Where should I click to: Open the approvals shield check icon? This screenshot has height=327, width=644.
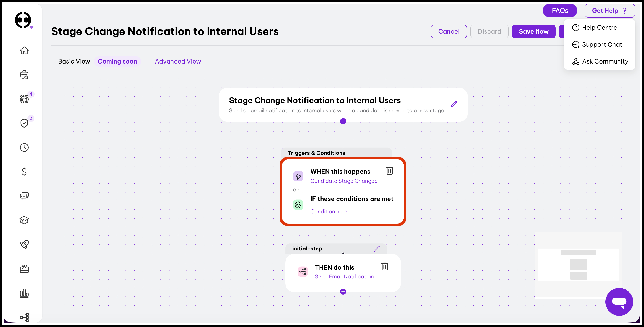tap(24, 123)
